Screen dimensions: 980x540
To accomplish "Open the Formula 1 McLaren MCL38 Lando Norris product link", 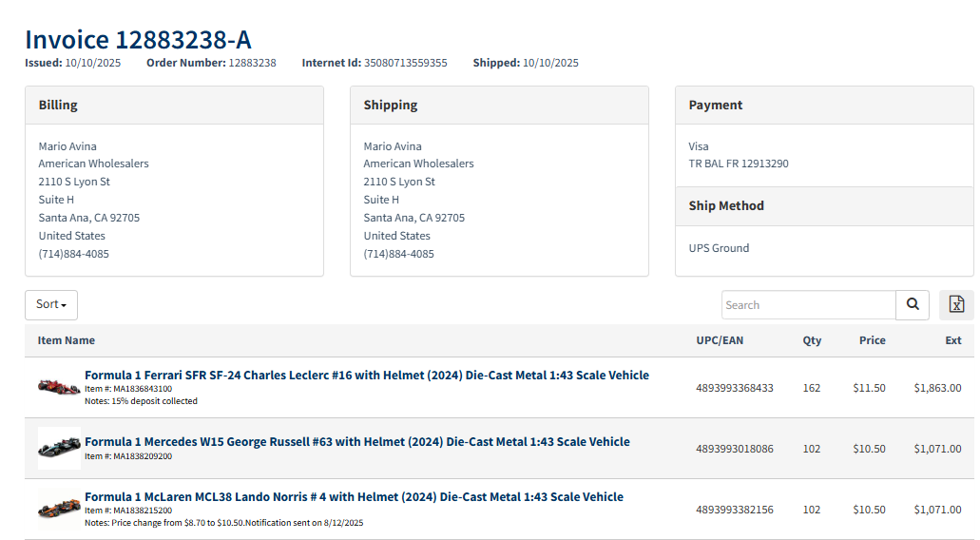I will point(354,497).
